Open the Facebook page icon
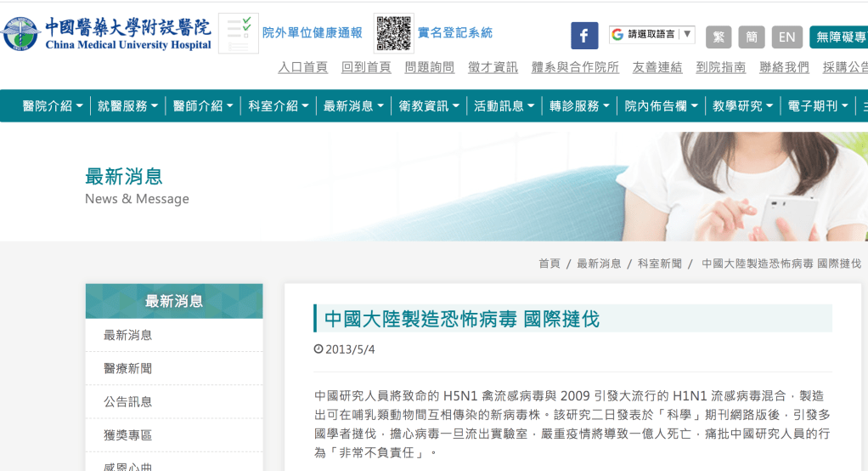Screen dimensions: 868x471 pos(583,36)
